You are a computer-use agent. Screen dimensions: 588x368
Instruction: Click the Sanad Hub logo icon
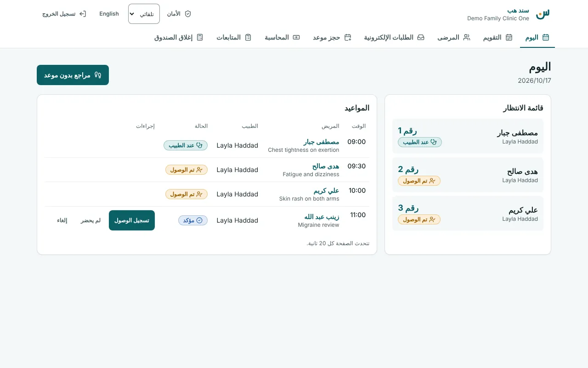543,14
